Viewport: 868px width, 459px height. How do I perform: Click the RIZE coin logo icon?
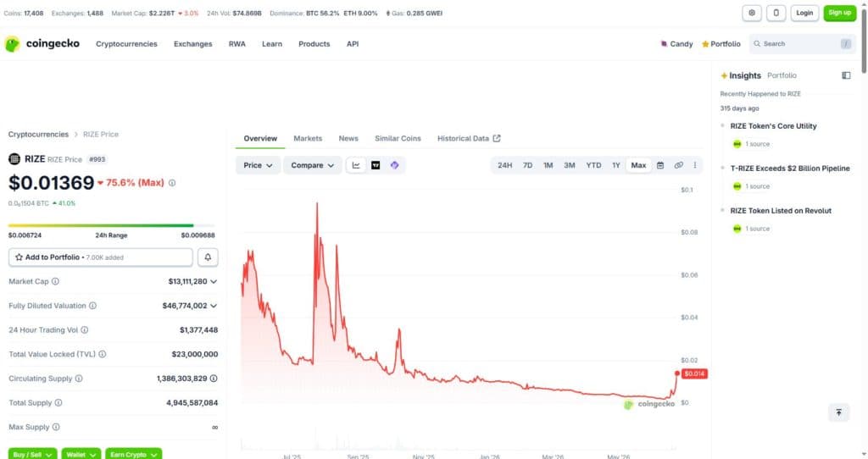14,159
